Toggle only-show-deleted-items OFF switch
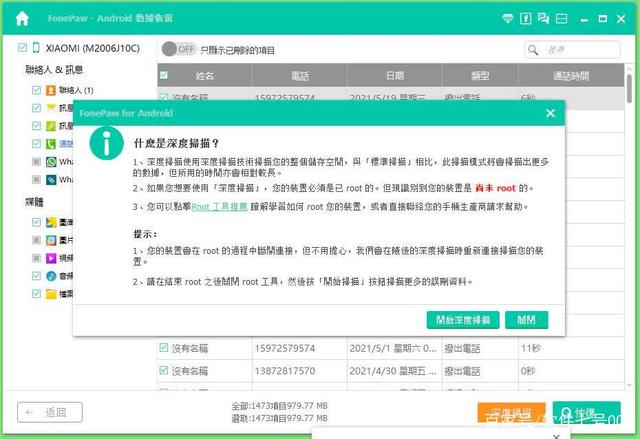This screenshot has width=640, height=439. (179, 49)
